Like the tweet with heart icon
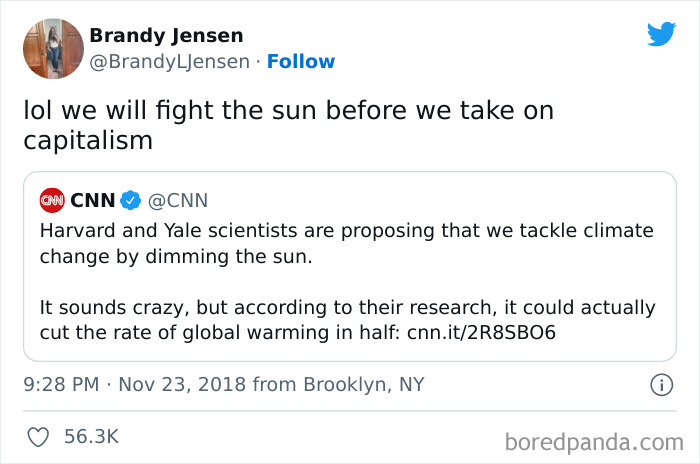Viewport: 700px width, 464px height. [x=38, y=437]
